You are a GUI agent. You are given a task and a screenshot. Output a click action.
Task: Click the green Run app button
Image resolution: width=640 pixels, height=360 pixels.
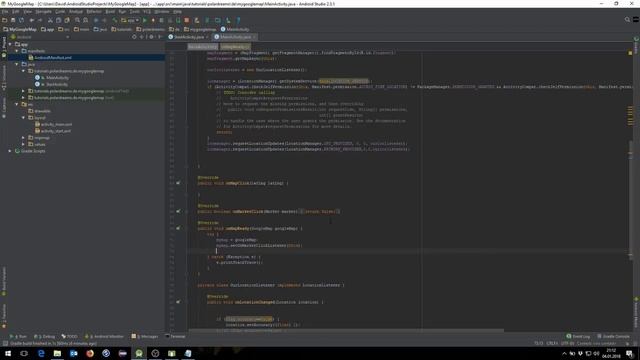(144, 20)
